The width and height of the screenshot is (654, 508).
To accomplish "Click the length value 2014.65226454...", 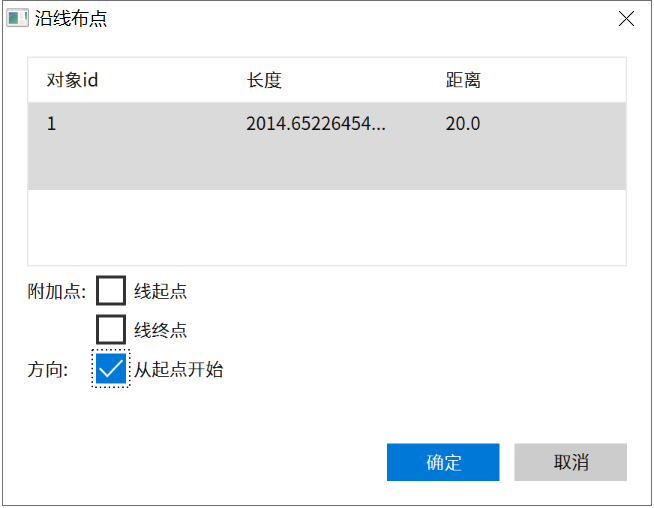I will point(316,124).
